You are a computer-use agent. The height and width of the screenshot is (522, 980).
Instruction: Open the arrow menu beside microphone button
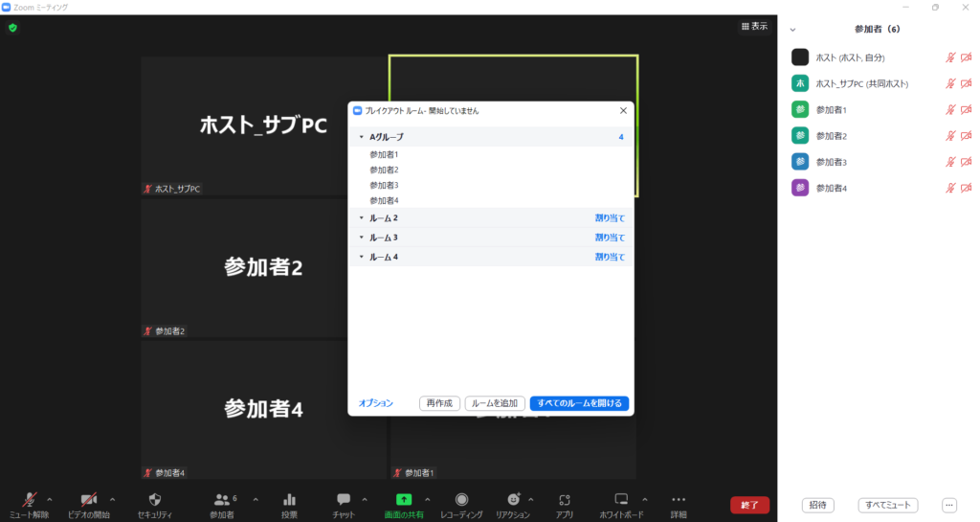(50, 499)
